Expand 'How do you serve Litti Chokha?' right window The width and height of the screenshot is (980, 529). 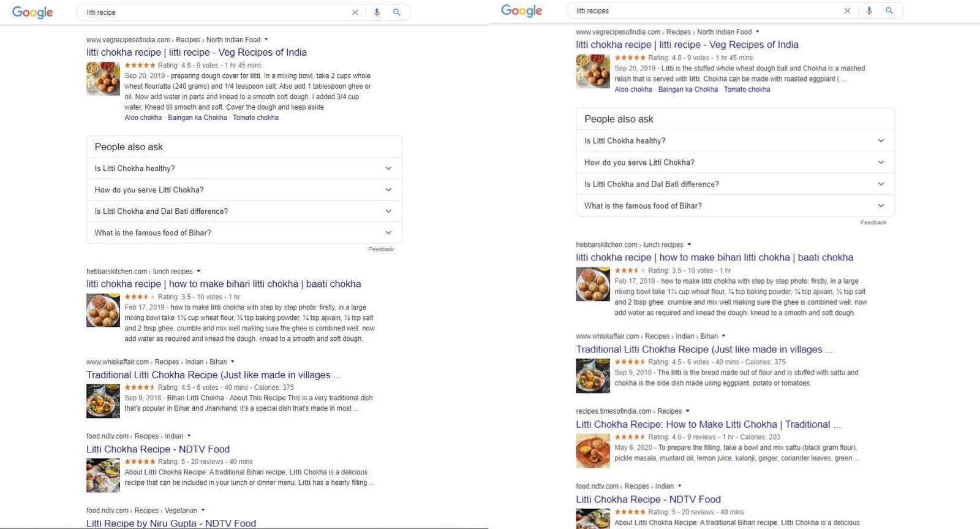click(735, 162)
